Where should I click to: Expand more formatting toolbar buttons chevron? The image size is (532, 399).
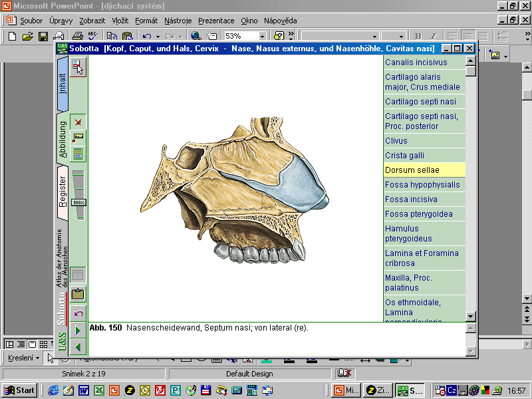click(527, 35)
